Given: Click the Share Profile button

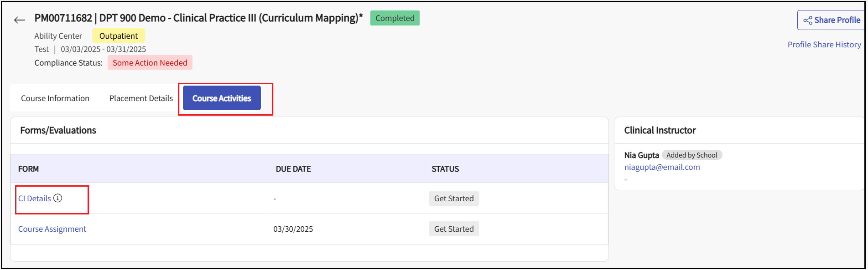Looking at the screenshot, I should [x=832, y=20].
